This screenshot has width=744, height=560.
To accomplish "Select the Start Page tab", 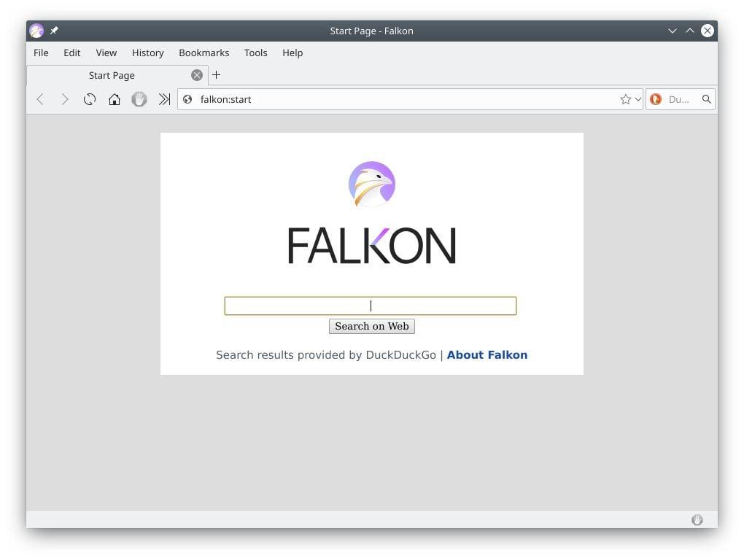I will pos(117,75).
